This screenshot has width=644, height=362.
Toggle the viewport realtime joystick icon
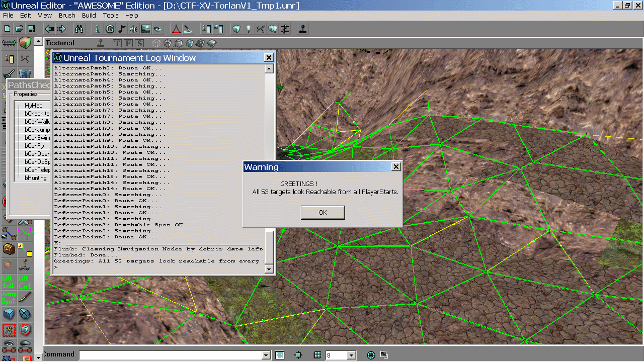click(x=101, y=43)
